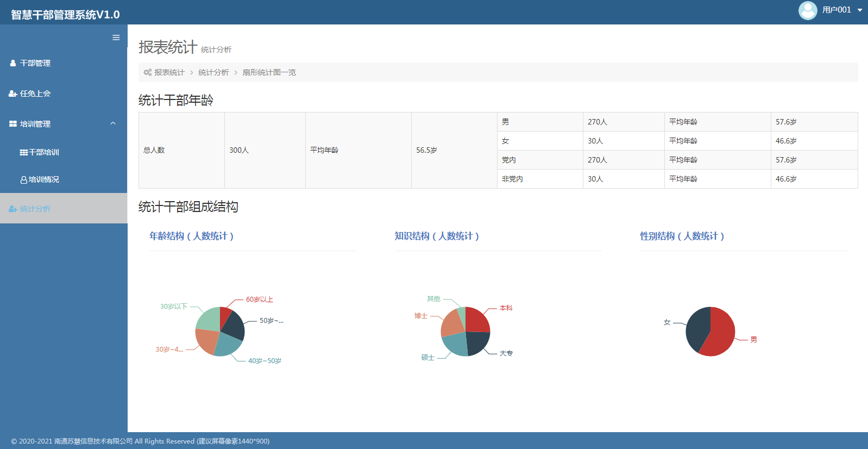Screen dimensions: 868x449
Task: Toggle the sidebar hamburger menu icon
Action: click(116, 38)
